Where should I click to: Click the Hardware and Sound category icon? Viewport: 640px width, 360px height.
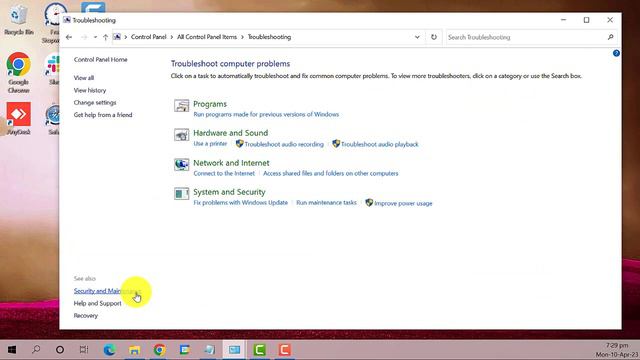(x=182, y=135)
